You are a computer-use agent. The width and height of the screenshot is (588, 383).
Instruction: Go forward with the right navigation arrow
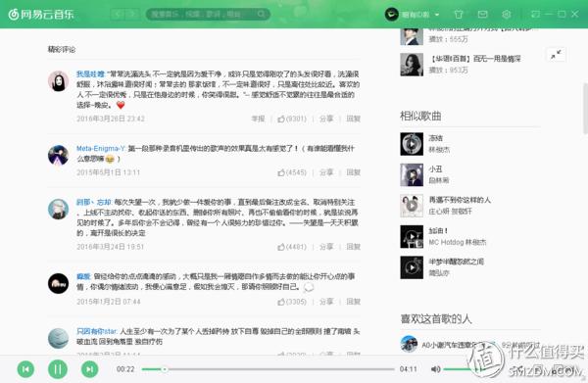pyautogui.click(x=131, y=15)
